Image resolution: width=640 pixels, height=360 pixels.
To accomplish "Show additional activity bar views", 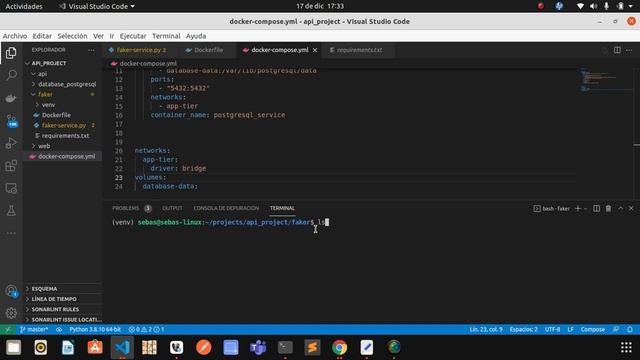I will [11, 233].
